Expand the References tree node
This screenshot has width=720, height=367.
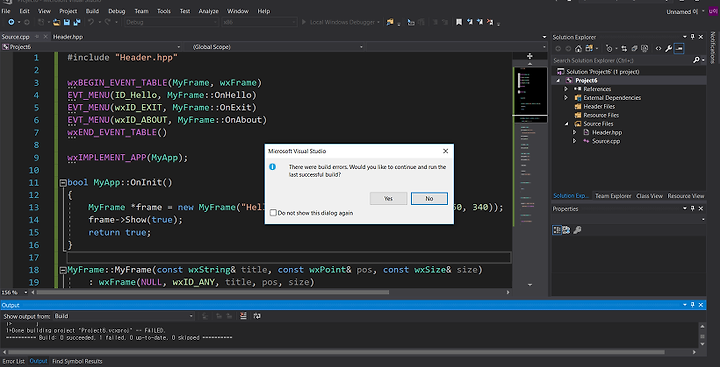[x=566, y=89]
